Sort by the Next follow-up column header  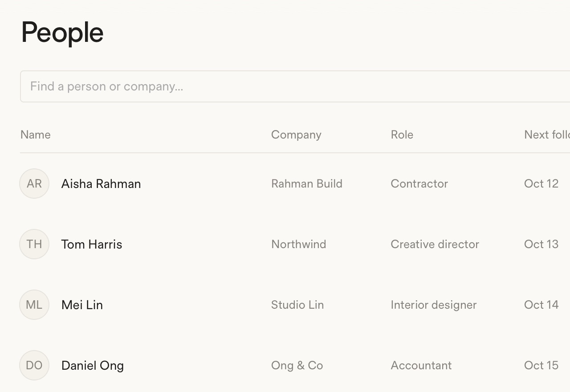tap(547, 135)
